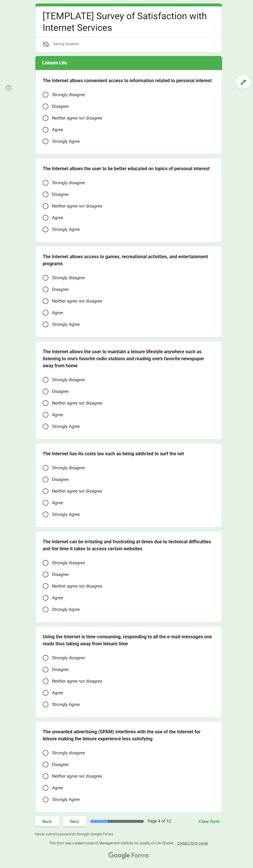
Task: Select Strongly disagree for e-mail time-consuming question
Action: tap(46, 658)
